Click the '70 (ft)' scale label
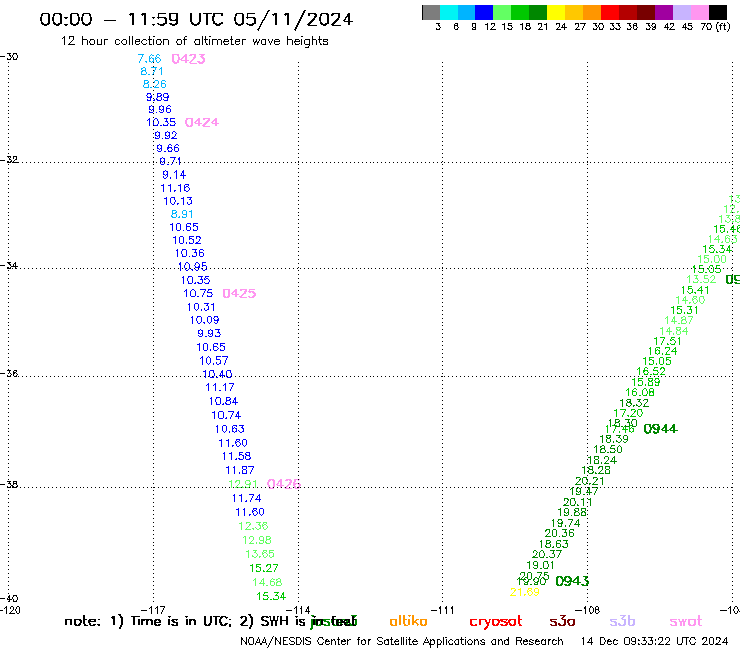 pyautogui.click(x=715, y=27)
